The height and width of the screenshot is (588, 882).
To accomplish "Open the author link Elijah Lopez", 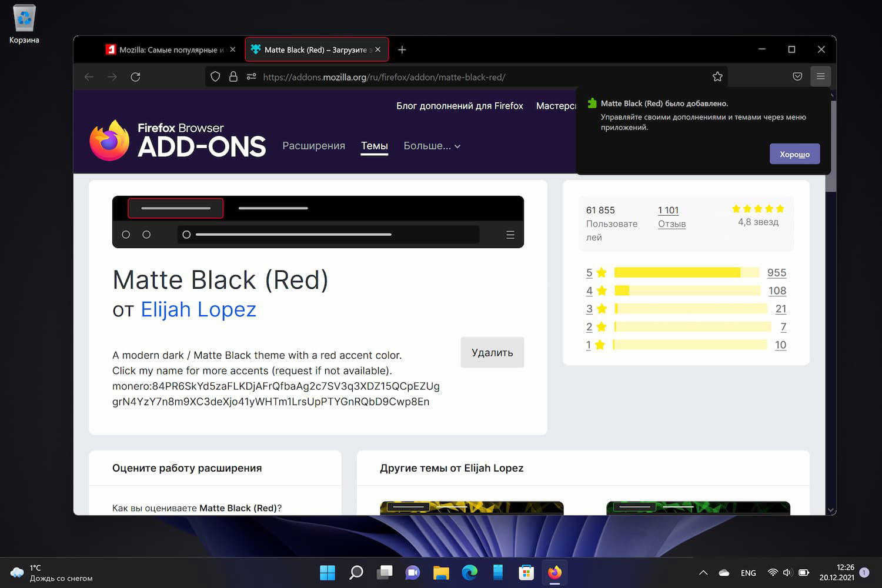I will 199,309.
